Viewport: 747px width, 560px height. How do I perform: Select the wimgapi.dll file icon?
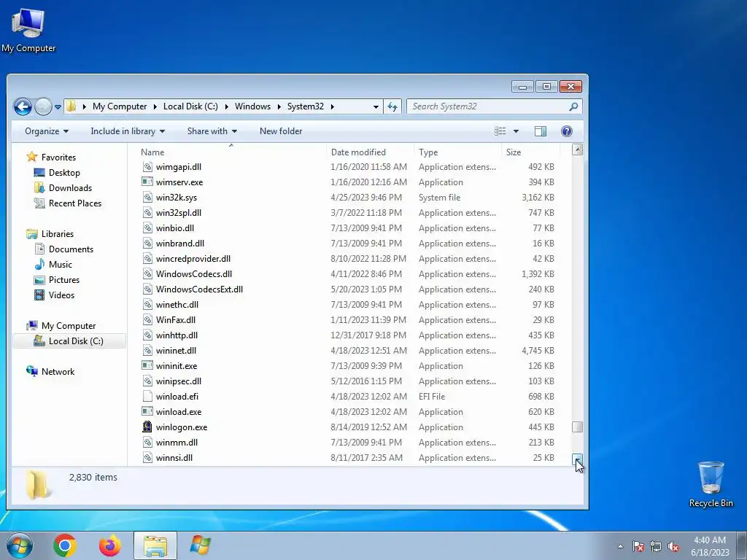(x=147, y=167)
